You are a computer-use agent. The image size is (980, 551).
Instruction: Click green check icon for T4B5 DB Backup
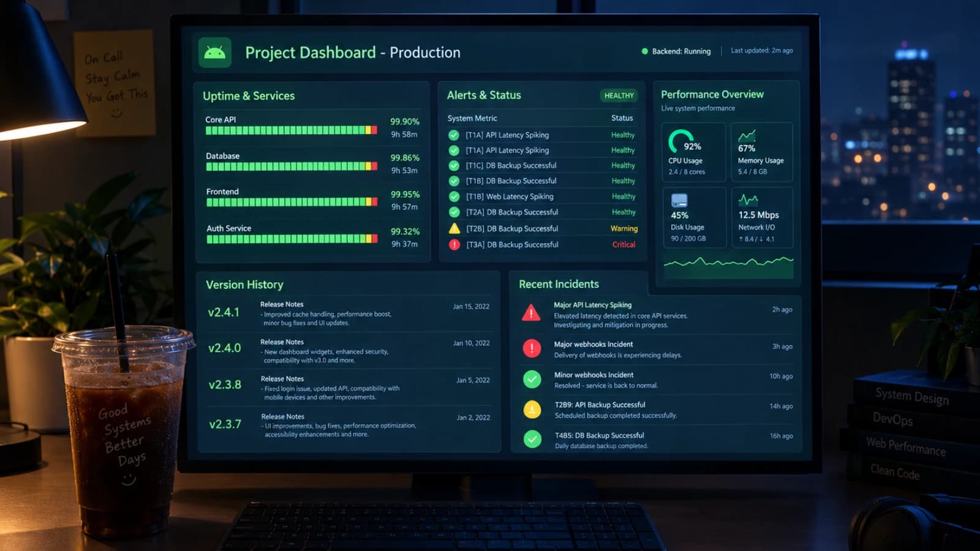point(533,439)
